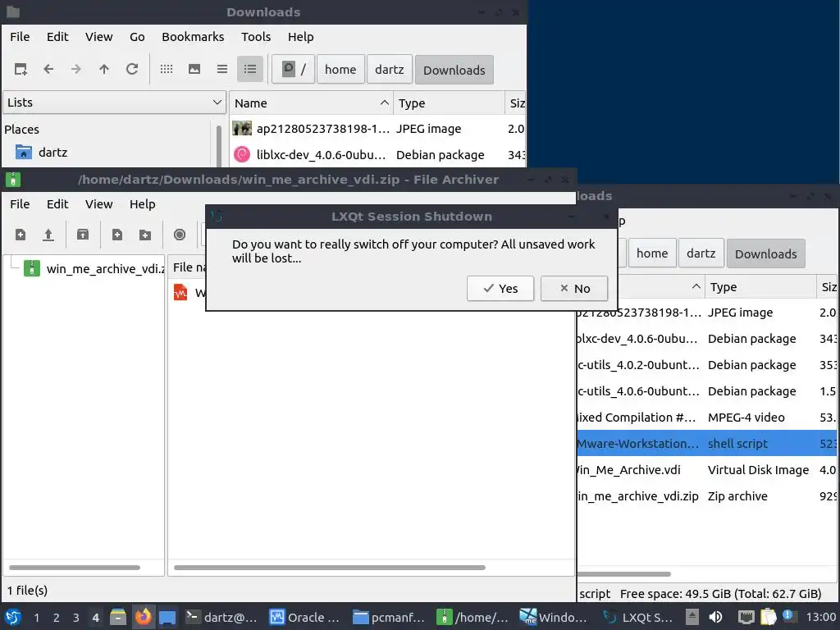Switch to Oracle VirtualBox taskbar entry
Screen dimensions: 840x630
pyautogui.click(x=305, y=617)
